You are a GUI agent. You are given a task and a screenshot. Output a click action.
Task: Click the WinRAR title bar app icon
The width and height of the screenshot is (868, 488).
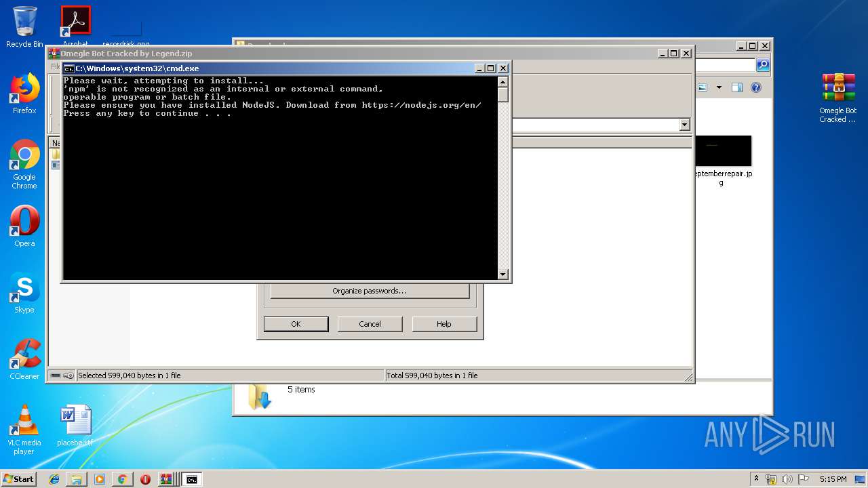pos(54,53)
